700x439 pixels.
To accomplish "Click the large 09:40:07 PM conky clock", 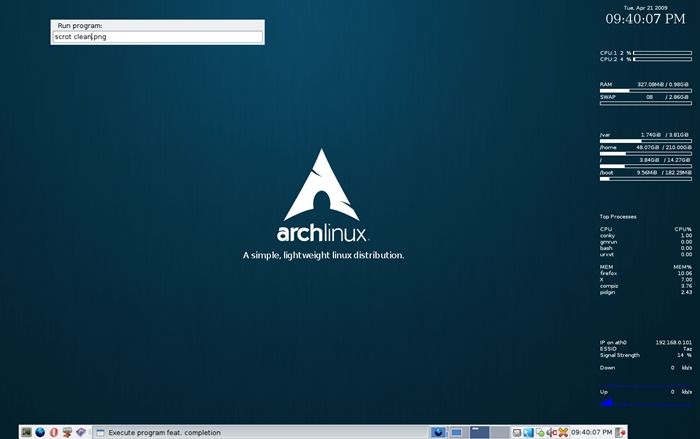I will (646, 19).
